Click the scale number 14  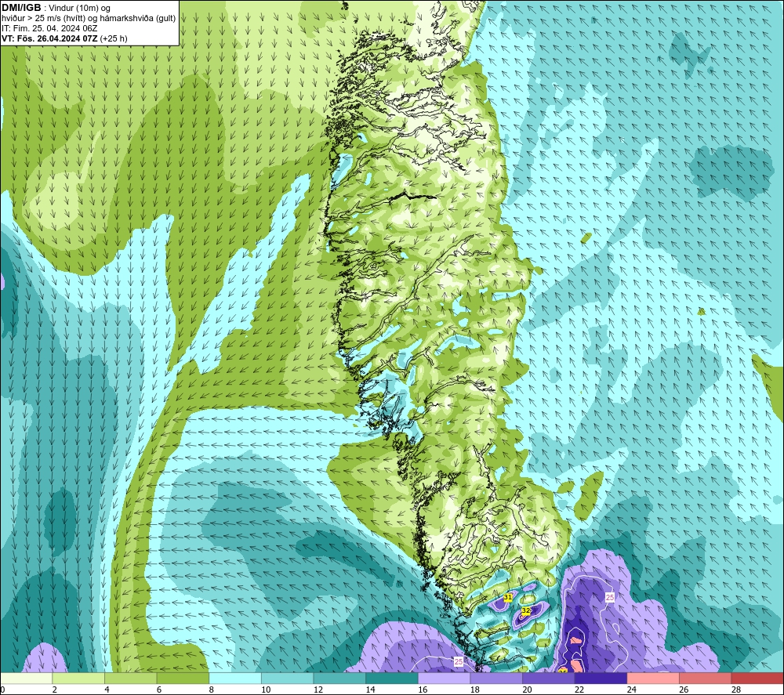[x=370, y=690]
